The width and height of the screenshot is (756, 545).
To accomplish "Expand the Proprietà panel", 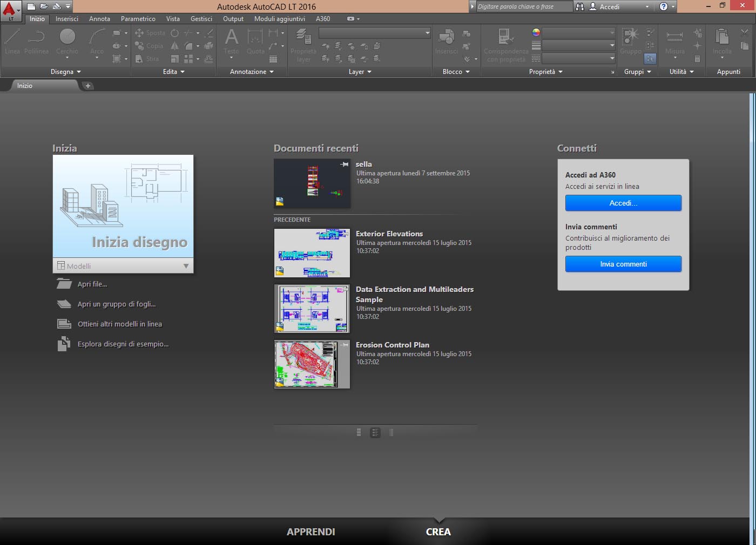I will 545,72.
